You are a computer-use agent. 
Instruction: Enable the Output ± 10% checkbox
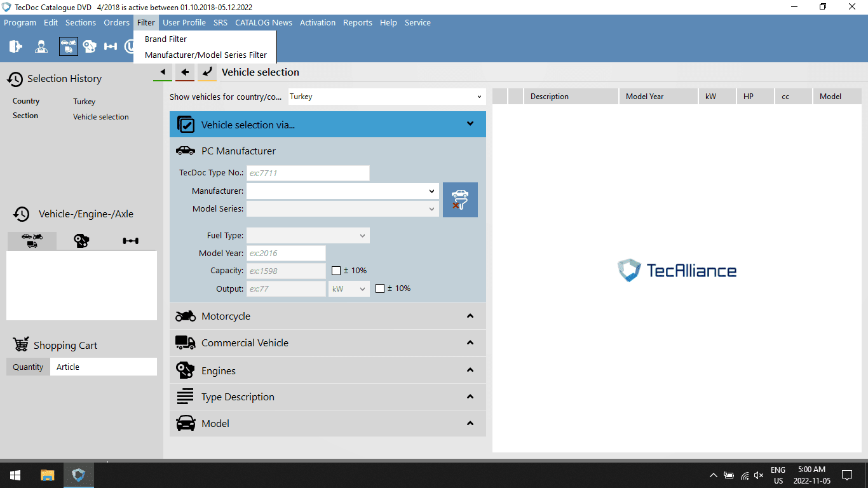(380, 288)
